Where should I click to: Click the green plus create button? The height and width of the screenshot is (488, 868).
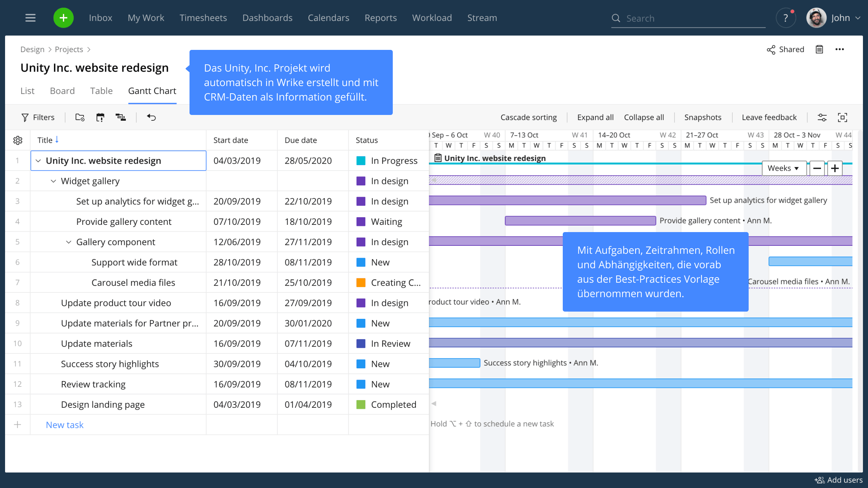click(x=63, y=18)
